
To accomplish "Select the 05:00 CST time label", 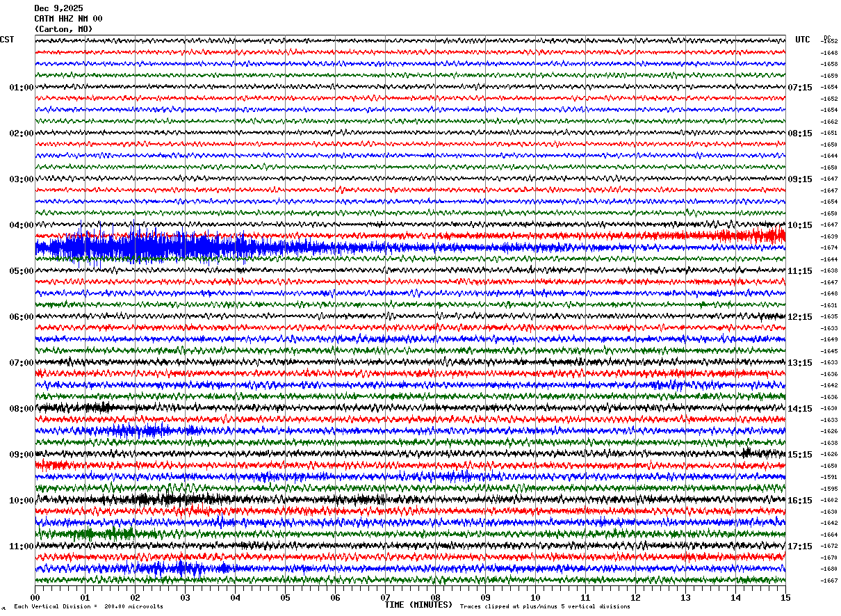I will [22, 271].
